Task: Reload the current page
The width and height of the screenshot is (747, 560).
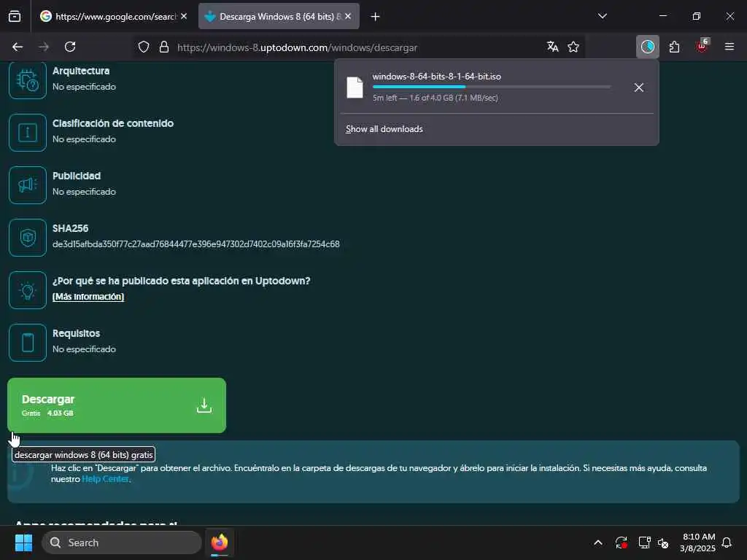Action: pyautogui.click(x=70, y=47)
